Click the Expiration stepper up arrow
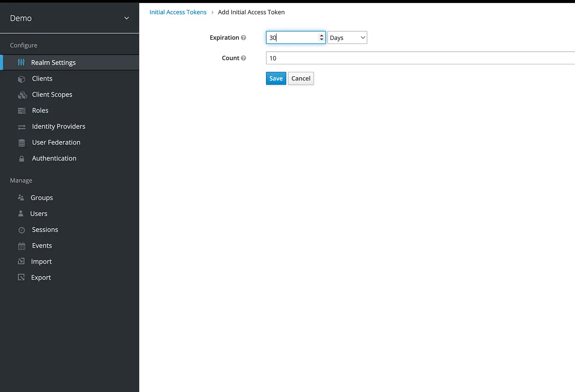Image resolution: width=575 pixels, height=392 pixels. click(321, 35)
